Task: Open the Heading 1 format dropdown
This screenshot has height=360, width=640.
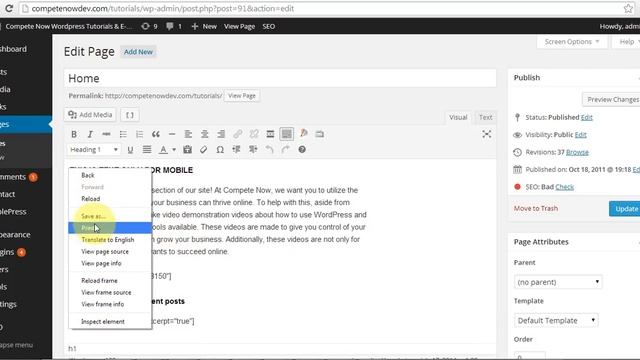Action: [x=93, y=150]
